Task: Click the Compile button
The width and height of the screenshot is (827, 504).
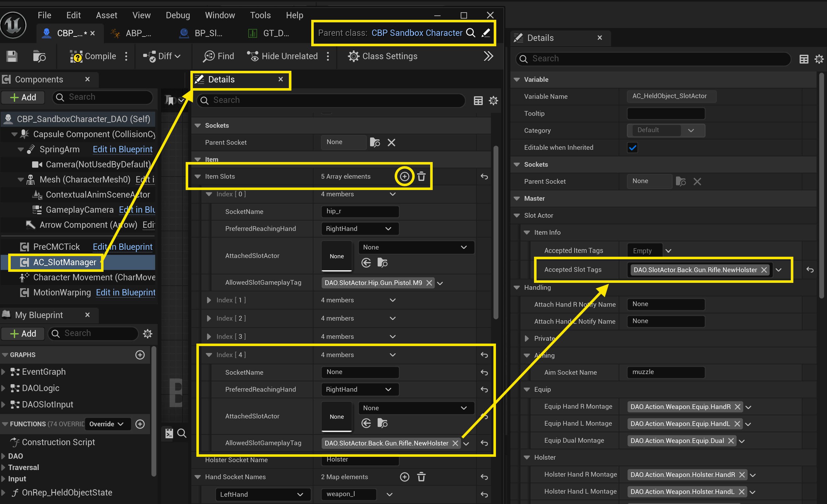Action: pos(93,56)
